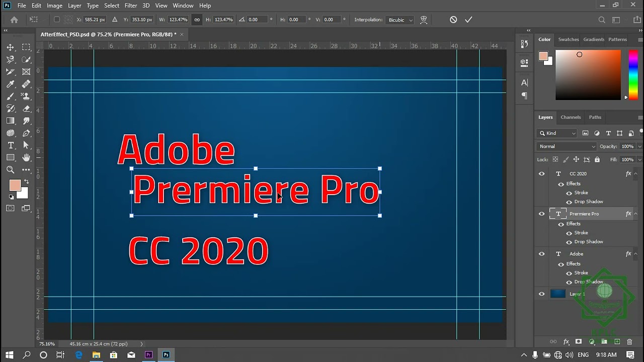
Task: Click the hue spectrum slider
Action: [633, 74]
